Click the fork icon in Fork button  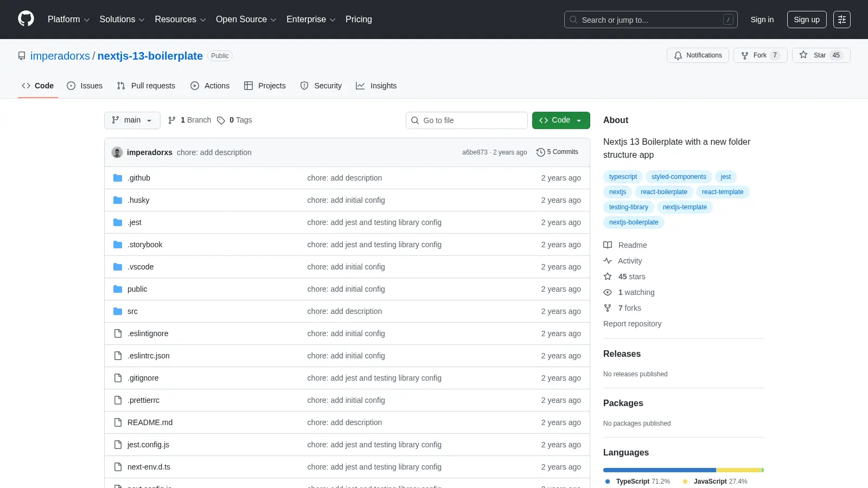[x=745, y=55]
